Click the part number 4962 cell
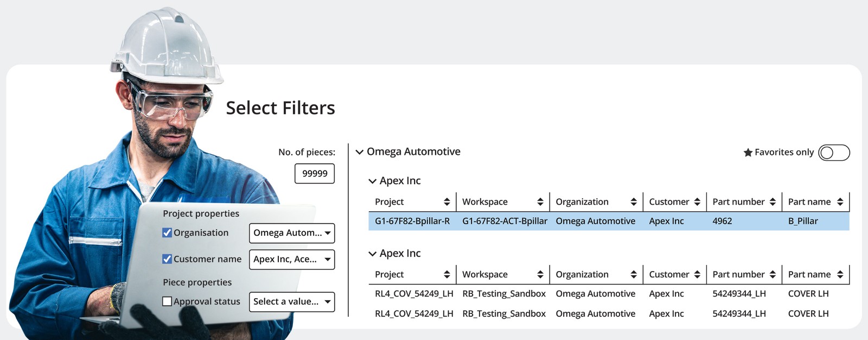 click(x=722, y=222)
